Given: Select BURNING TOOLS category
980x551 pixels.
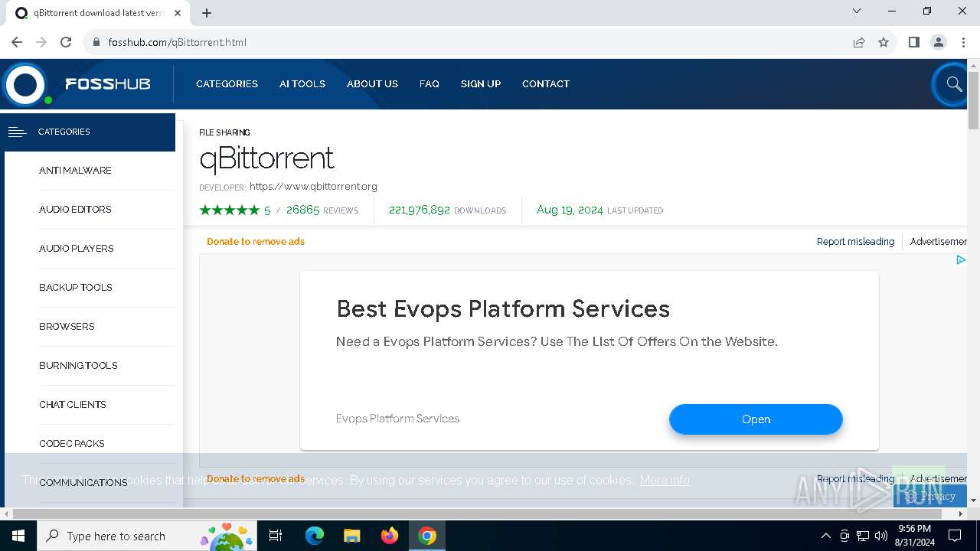Looking at the screenshot, I should [x=78, y=366].
